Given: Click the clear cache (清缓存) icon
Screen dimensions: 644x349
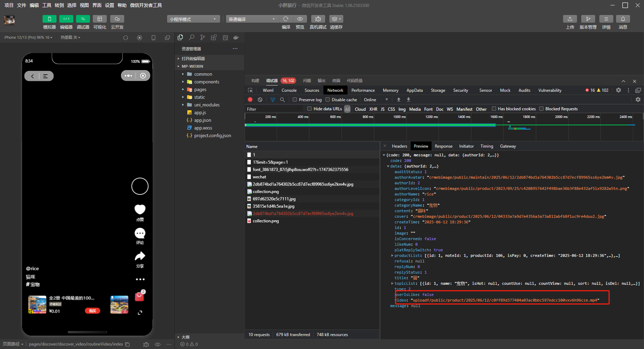Looking at the screenshot, I should click(336, 19).
